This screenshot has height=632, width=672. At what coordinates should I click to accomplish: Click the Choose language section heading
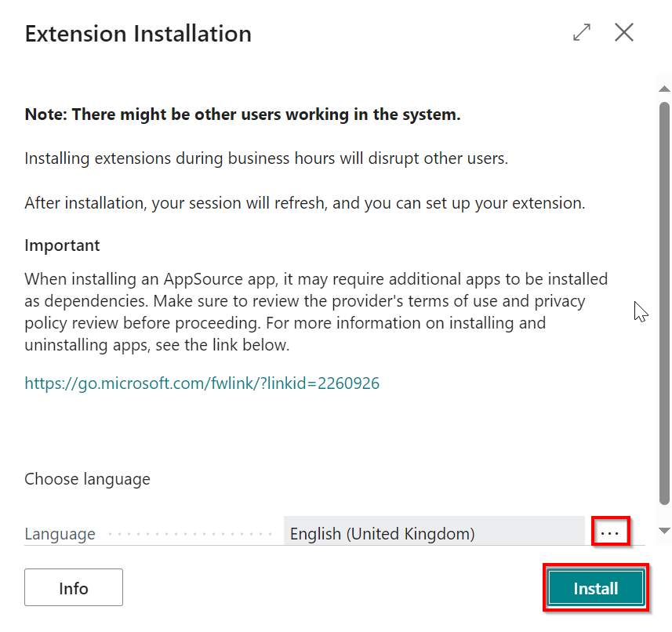click(87, 478)
